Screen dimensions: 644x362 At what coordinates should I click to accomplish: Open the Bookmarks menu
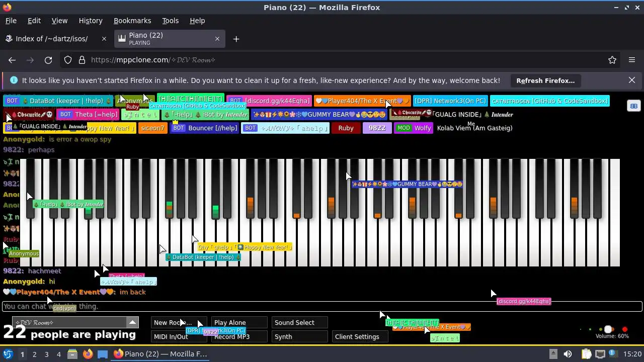132,21
